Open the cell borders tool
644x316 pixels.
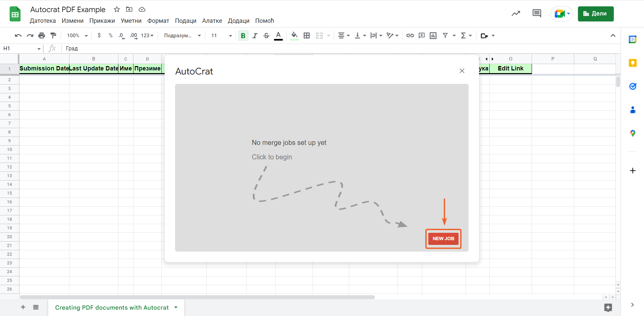pos(307,36)
